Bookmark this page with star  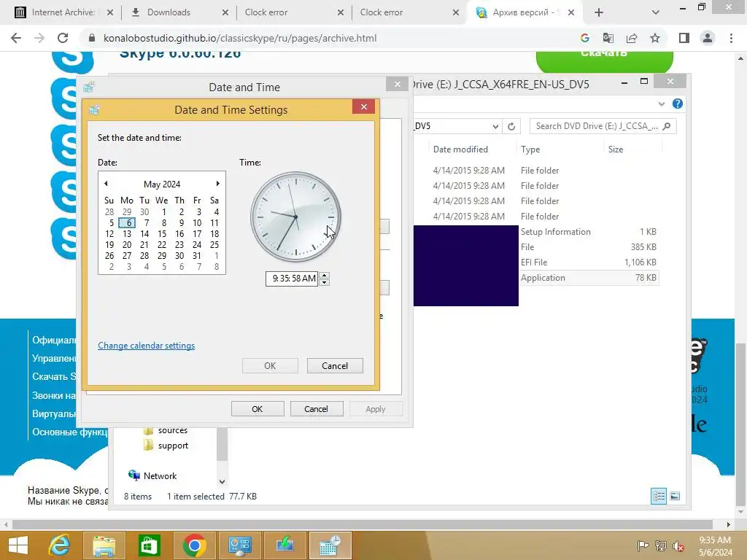pyautogui.click(x=655, y=38)
